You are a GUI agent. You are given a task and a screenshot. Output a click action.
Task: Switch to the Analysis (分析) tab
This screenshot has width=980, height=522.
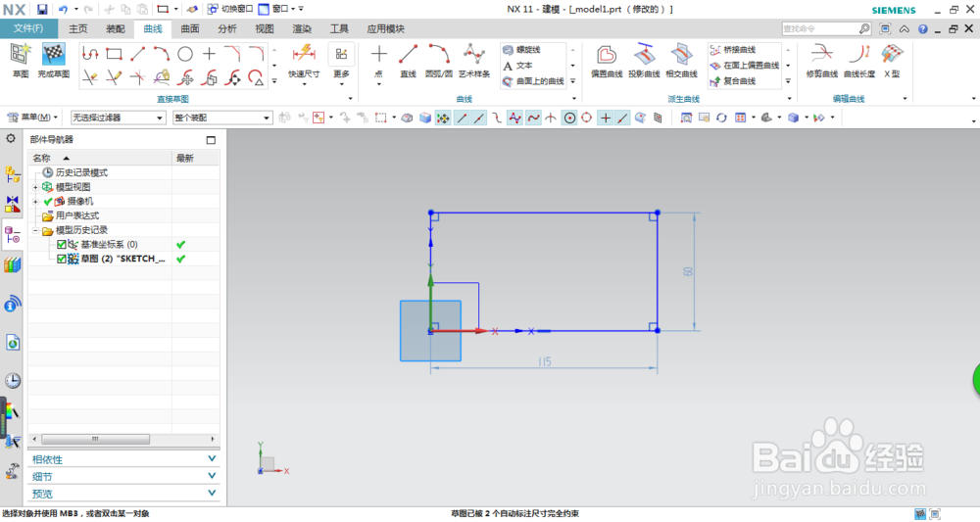(x=227, y=28)
